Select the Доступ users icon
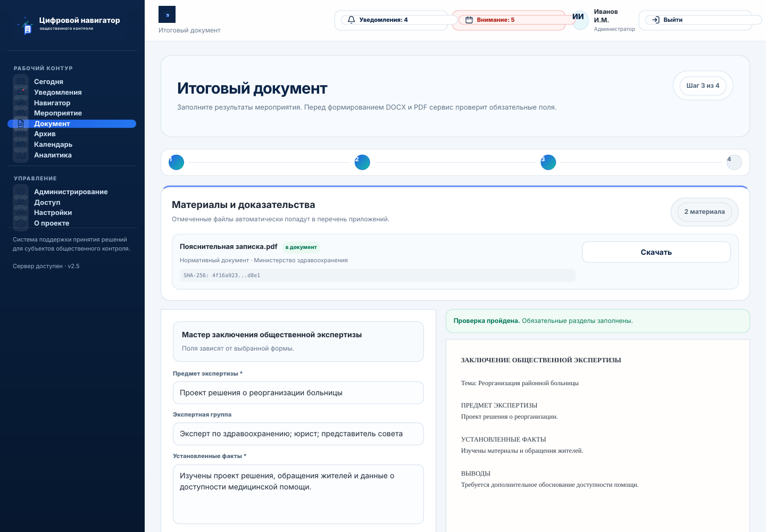This screenshot has height=532, width=766. tap(21, 202)
